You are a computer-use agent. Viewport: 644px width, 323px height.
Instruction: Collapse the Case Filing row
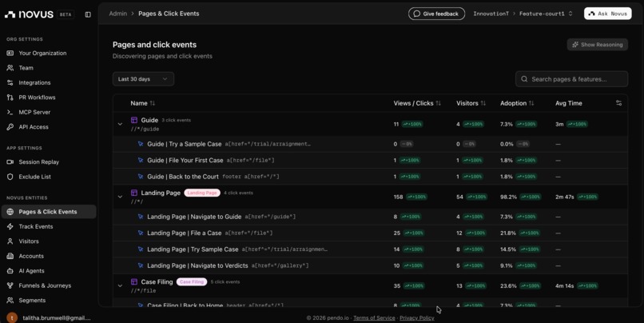point(120,285)
